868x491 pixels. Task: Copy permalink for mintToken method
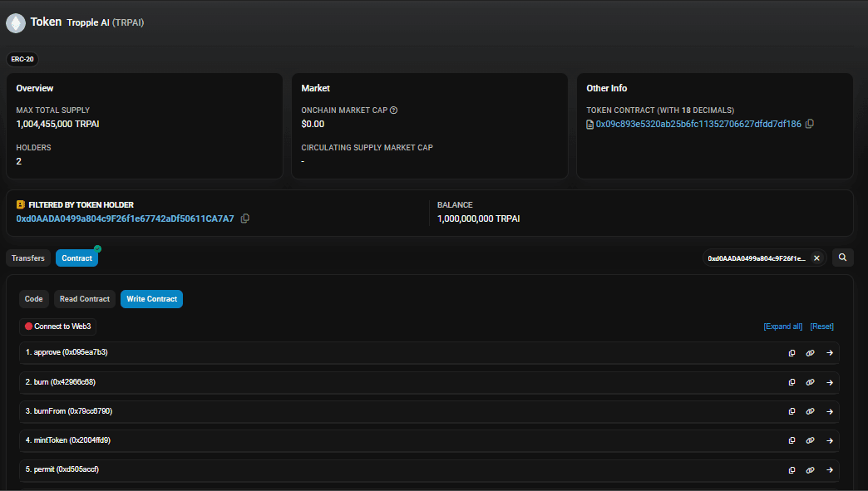click(x=811, y=440)
